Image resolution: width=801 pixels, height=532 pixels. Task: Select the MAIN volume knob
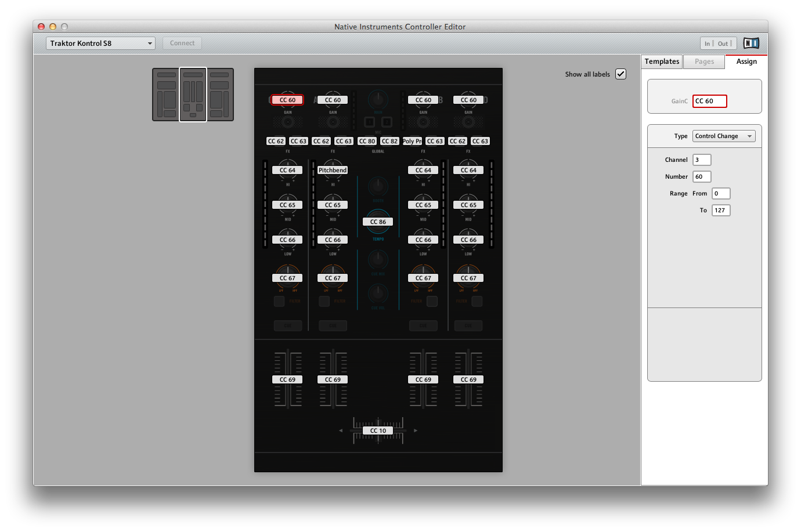tap(378, 99)
